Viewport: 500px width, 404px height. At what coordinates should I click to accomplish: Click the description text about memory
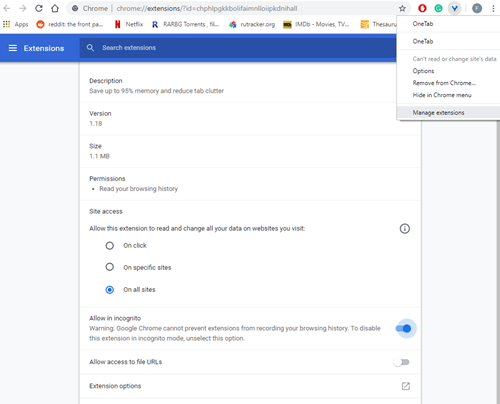[x=156, y=91]
